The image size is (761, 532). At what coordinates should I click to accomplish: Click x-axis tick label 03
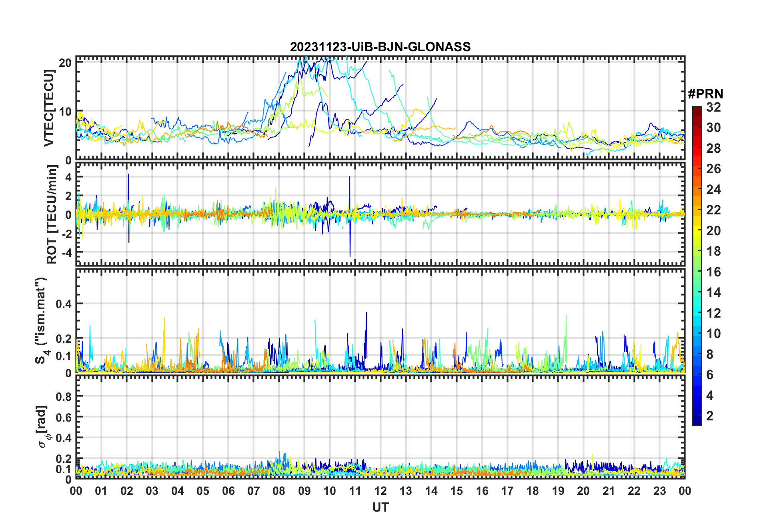pyautogui.click(x=152, y=491)
